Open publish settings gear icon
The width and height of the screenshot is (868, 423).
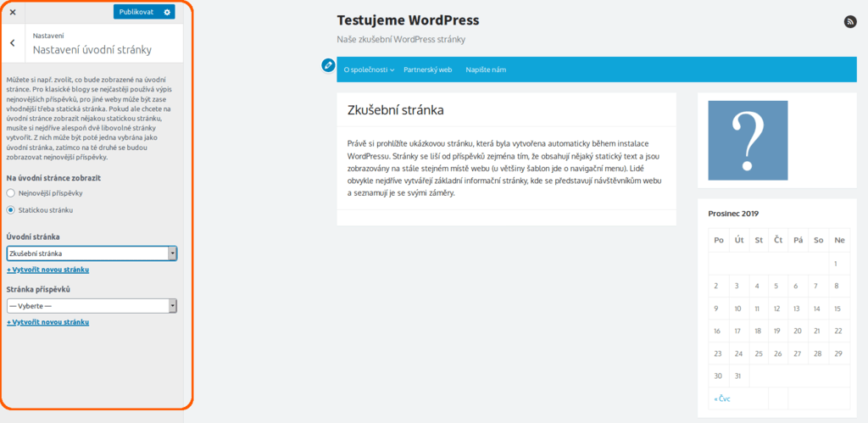click(x=167, y=12)
